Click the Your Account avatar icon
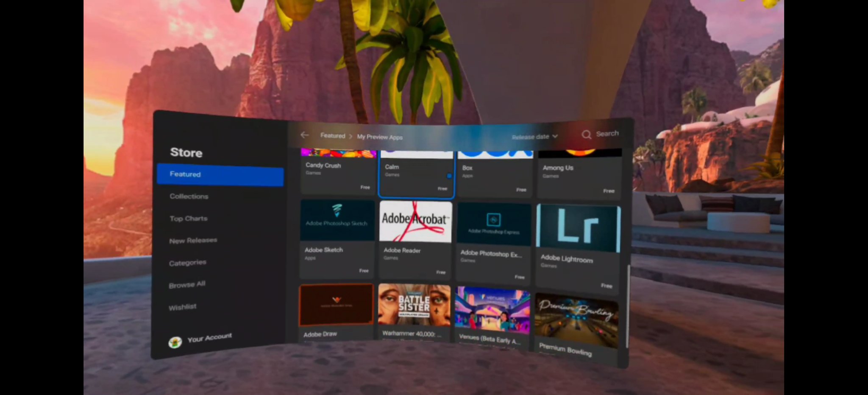The height and width of the screenshot is (395, 868). (x=175, y=342)
